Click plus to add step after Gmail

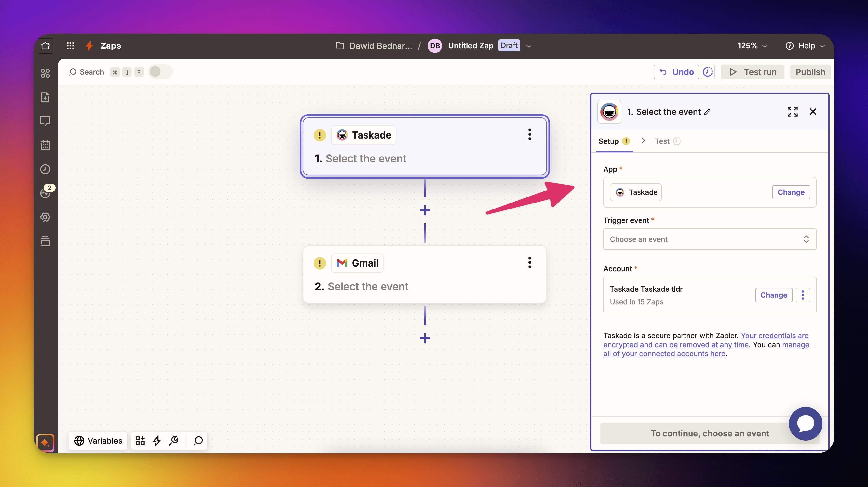point(425,338)
